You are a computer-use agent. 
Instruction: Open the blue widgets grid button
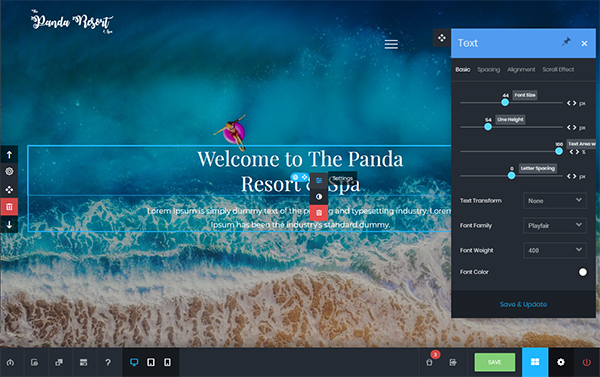[535, 362]
